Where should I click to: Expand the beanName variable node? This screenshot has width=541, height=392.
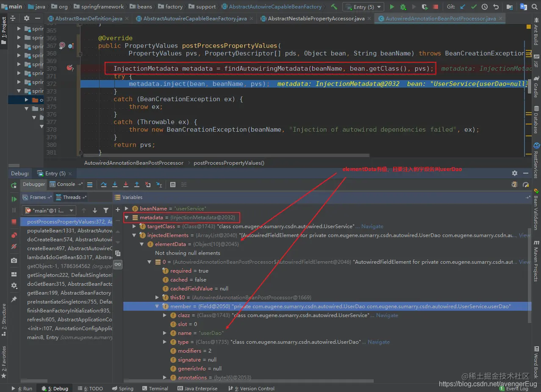(127, 209)
